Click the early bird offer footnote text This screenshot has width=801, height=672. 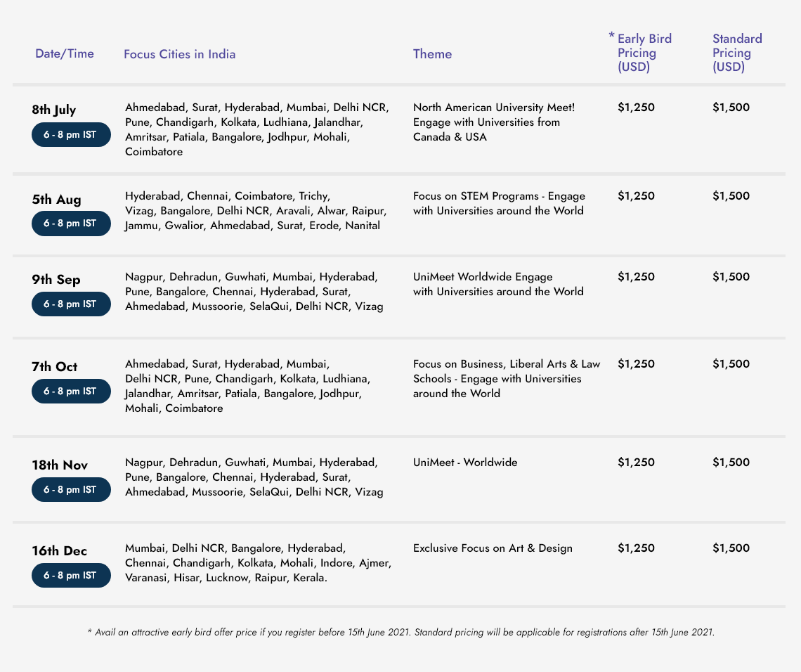(400, 632)
